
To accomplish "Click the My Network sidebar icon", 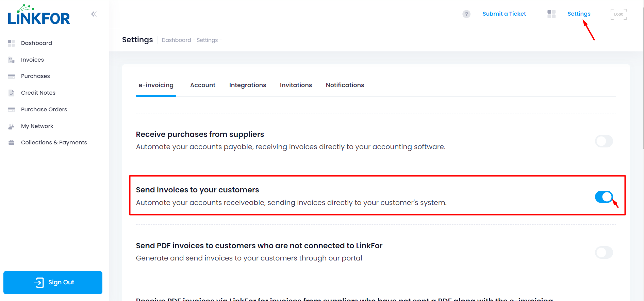I will coord(11,126).
